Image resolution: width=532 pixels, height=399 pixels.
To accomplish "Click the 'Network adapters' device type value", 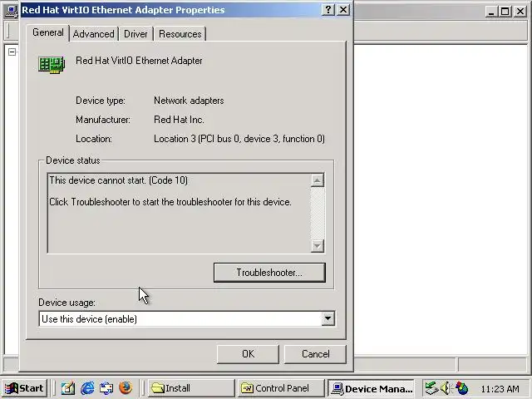I will (x=189, y=101).
